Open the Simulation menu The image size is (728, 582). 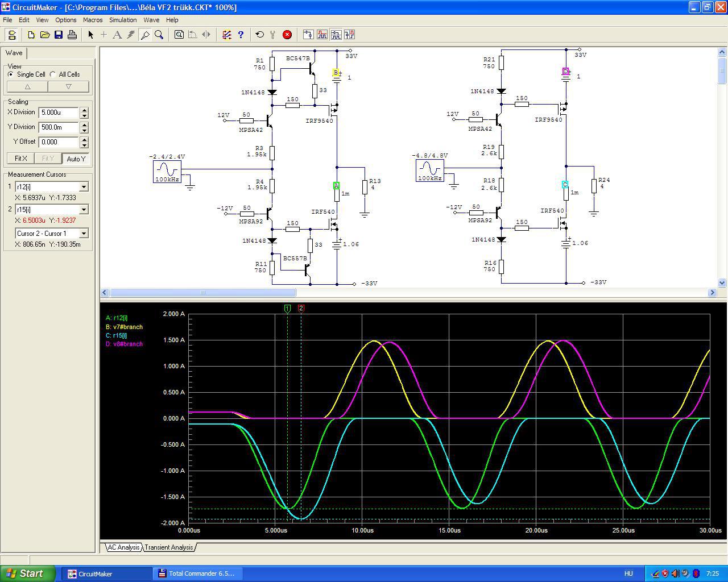pyautogui.click(x=123, y=20)
